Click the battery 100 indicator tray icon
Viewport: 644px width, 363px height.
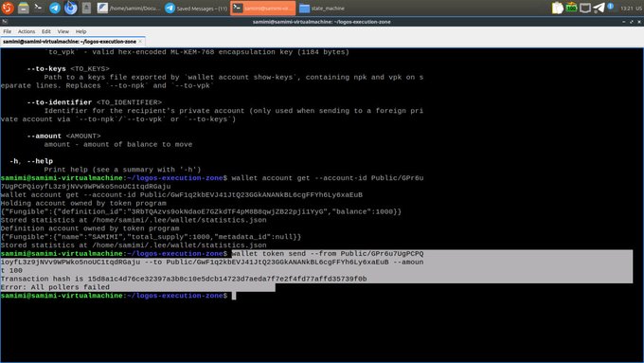(x=571, y=8)
